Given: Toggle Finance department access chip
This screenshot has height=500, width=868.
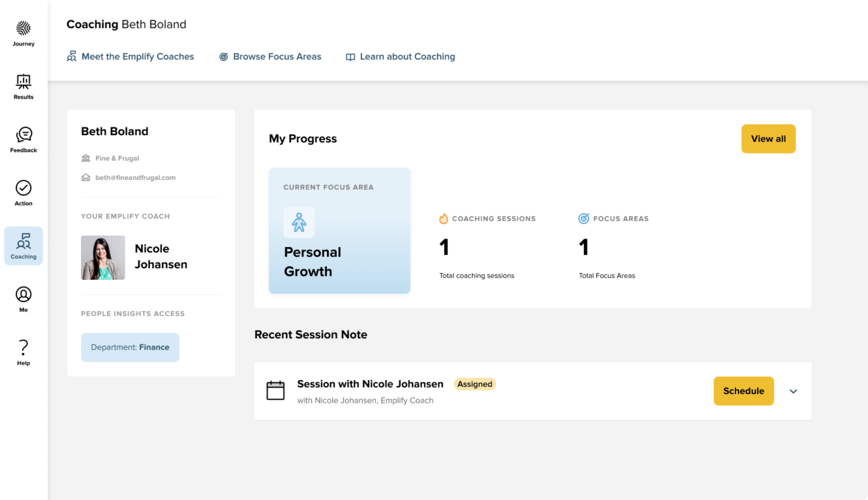Looking at the screenshot, I should pyautogui.click(x=130, y=347).
